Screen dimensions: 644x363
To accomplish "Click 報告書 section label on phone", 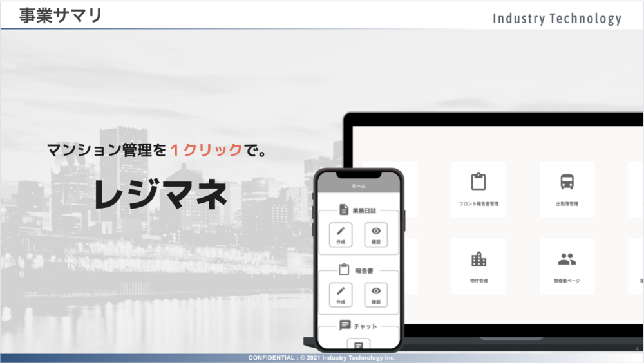I will point(365,270).
